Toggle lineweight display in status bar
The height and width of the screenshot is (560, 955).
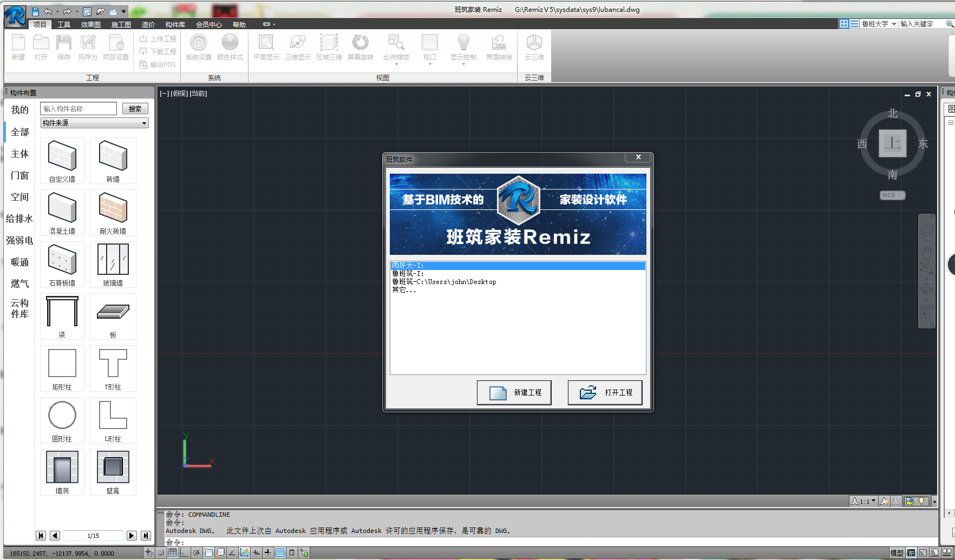[267, 552]
